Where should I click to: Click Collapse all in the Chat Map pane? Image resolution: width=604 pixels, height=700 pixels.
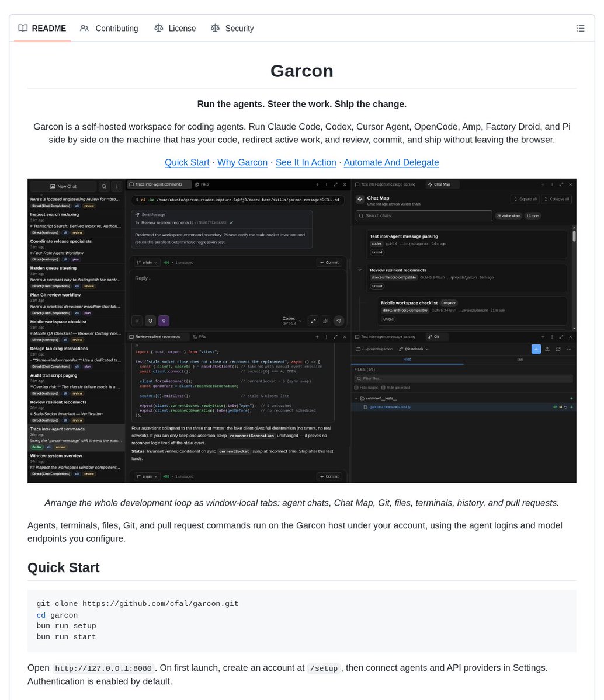(x=556, y=199)
